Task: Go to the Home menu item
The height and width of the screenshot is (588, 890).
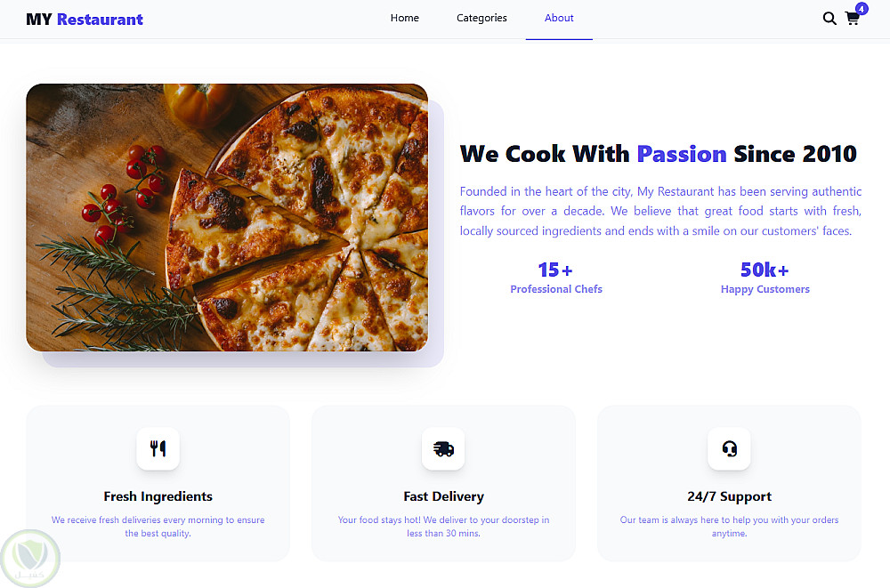Action: click(405, 18)
